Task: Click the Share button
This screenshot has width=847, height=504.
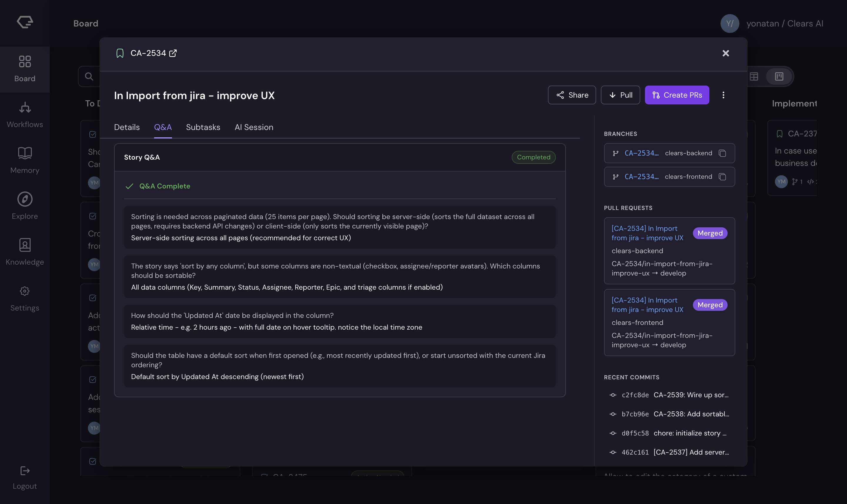Action: [572, 95]
